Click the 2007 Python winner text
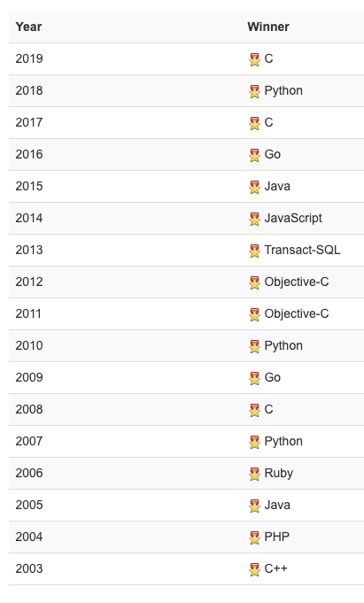The image size is (364, 603). tap(283, 442)
